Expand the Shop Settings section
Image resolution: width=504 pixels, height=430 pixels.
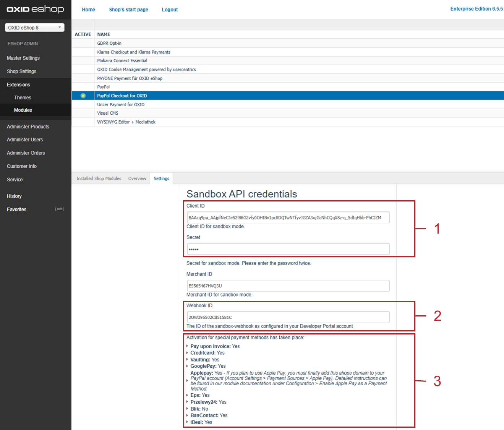coord(21,71)
